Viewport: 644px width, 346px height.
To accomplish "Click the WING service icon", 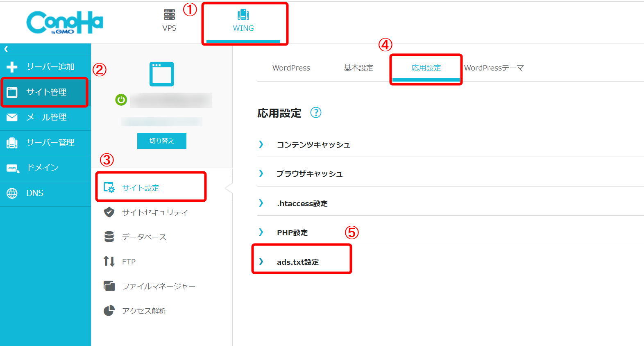I will (x=243, y=15).
